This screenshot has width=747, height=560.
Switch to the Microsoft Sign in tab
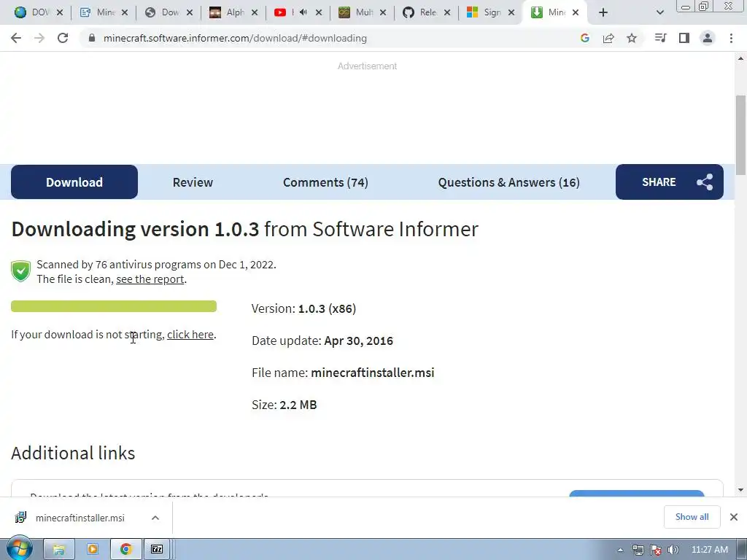(x=491, y=12)
